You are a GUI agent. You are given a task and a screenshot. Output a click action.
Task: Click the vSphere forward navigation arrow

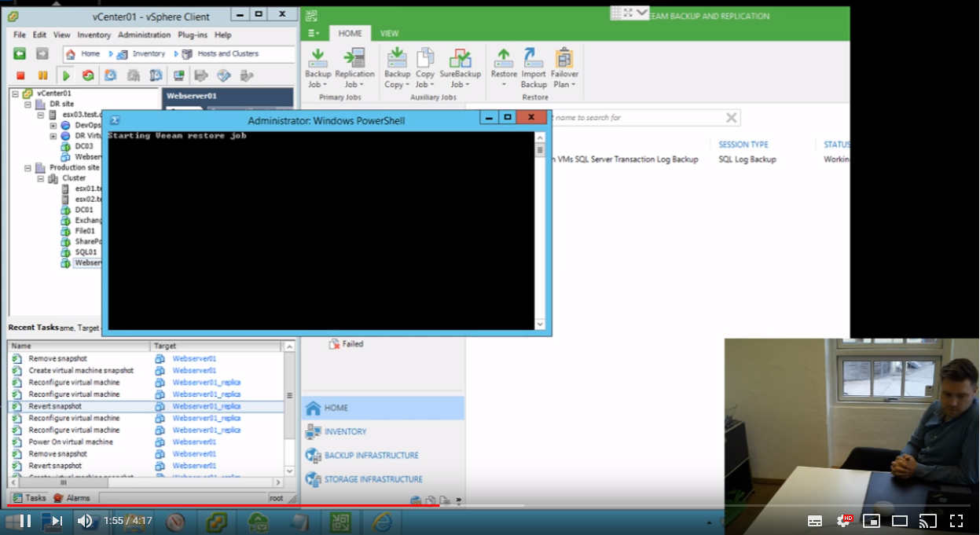coord(42,53)
